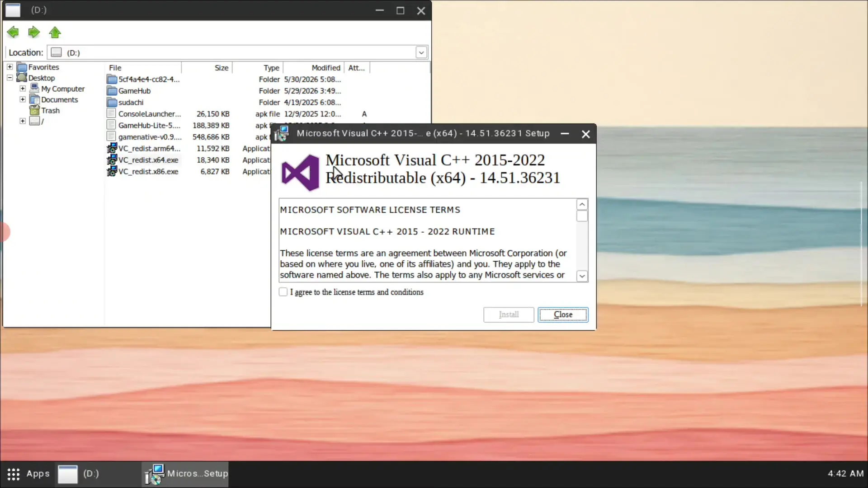
Task: Click the Install button
Action: (x=509, y=314)
